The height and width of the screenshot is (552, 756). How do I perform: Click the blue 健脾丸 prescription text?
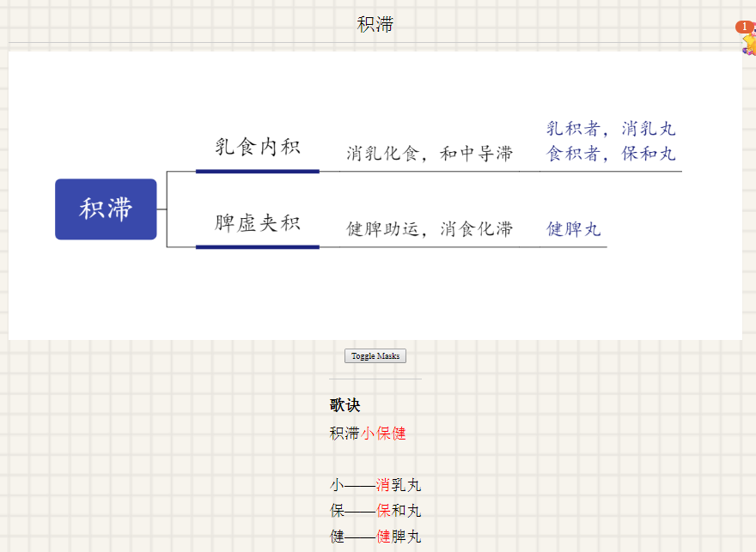coord(573,229)
